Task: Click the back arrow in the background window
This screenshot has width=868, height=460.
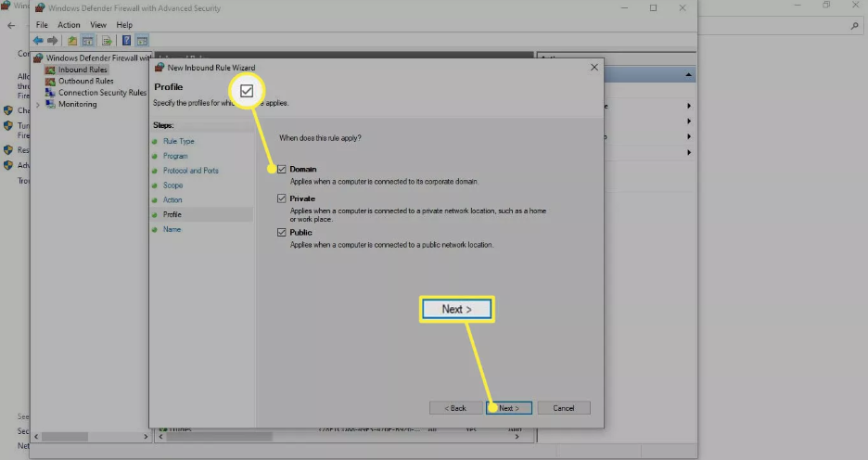Action: pos(11,25)
